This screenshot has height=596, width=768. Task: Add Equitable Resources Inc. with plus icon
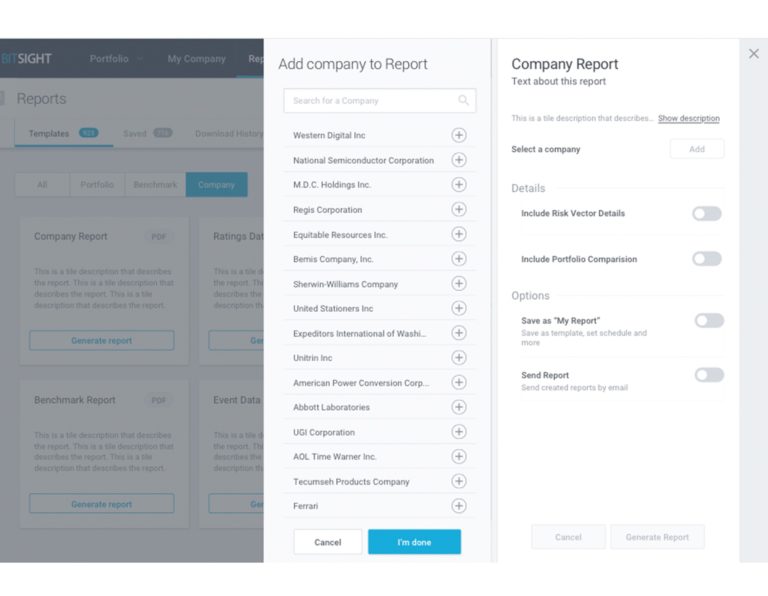pyautogui.click(x=458, y=234)
